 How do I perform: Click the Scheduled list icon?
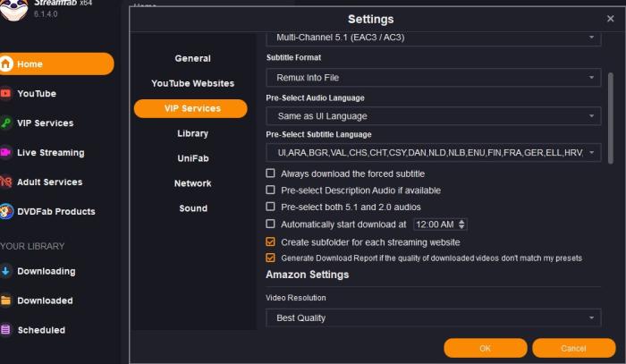(6, 330)
